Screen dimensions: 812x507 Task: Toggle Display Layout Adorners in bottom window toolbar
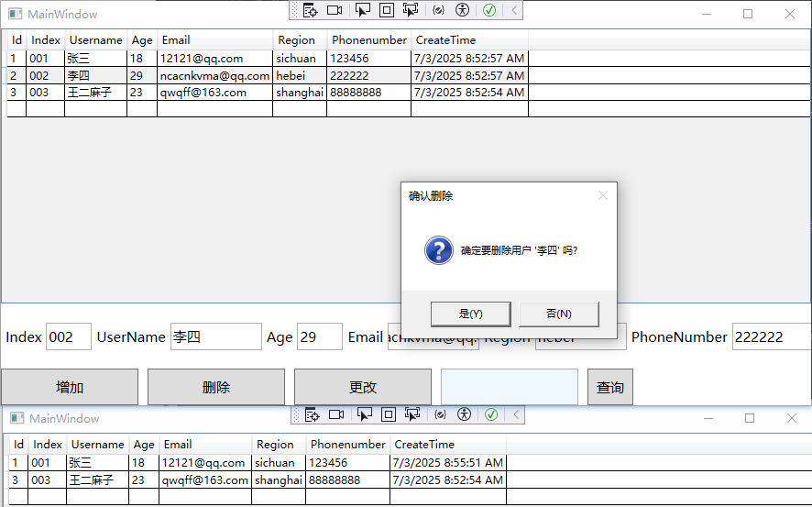click(x=389, y=414)
